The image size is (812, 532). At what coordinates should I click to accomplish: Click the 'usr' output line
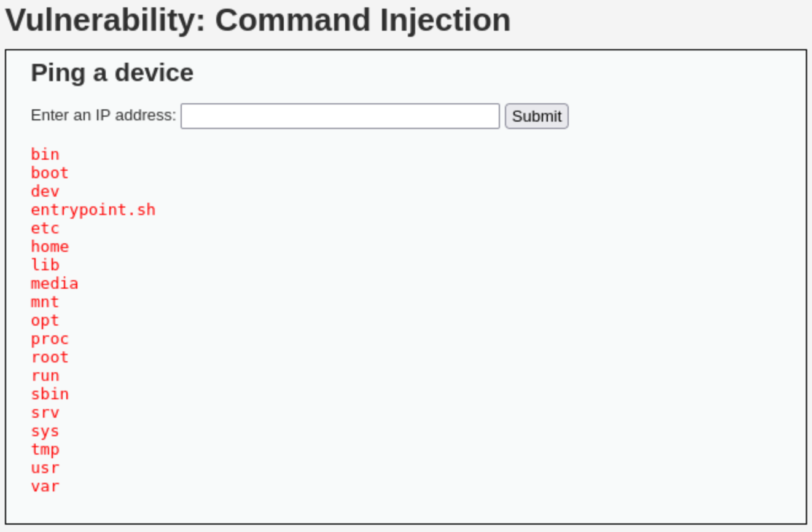[45, 467]
